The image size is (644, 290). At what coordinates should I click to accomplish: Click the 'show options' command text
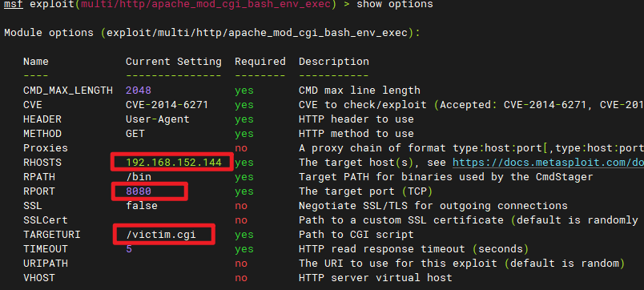click(x=395, y=5)
